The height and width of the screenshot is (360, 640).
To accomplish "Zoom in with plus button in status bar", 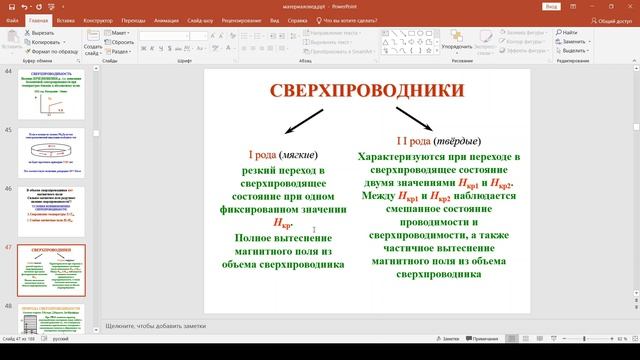I will 612,339.
